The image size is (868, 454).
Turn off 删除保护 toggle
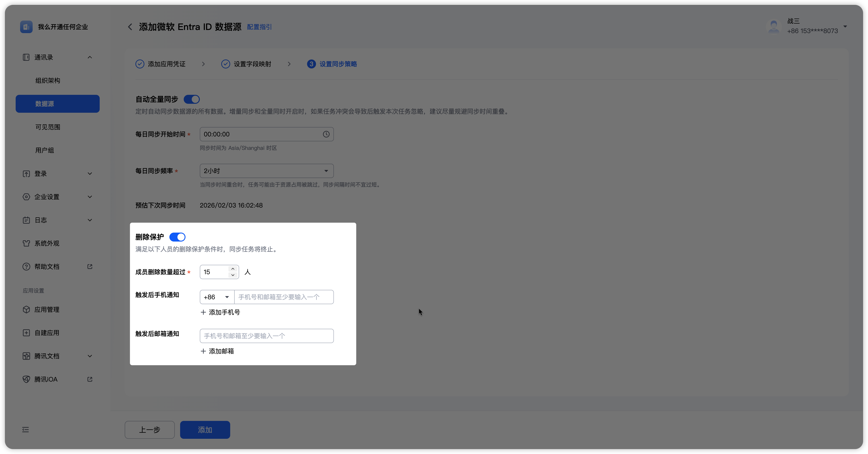coord(177,237)
